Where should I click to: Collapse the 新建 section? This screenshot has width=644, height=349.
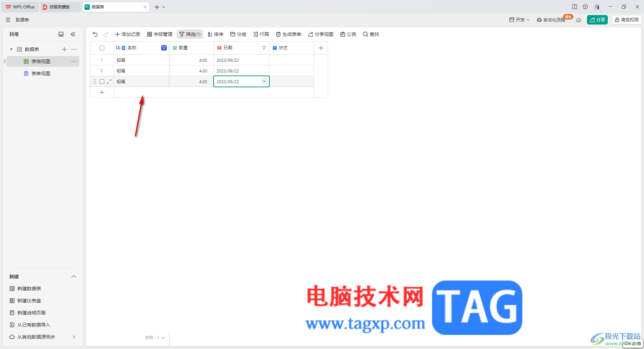click(x=74, y=277)
